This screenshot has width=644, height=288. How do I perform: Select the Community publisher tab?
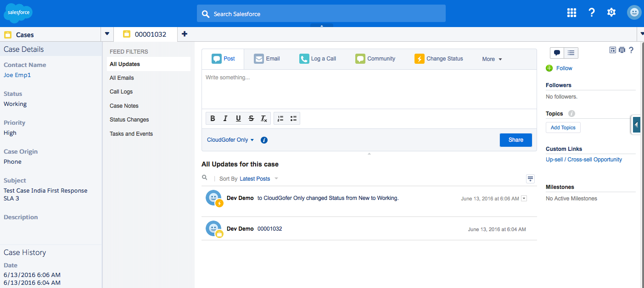[x=375, y=59]
